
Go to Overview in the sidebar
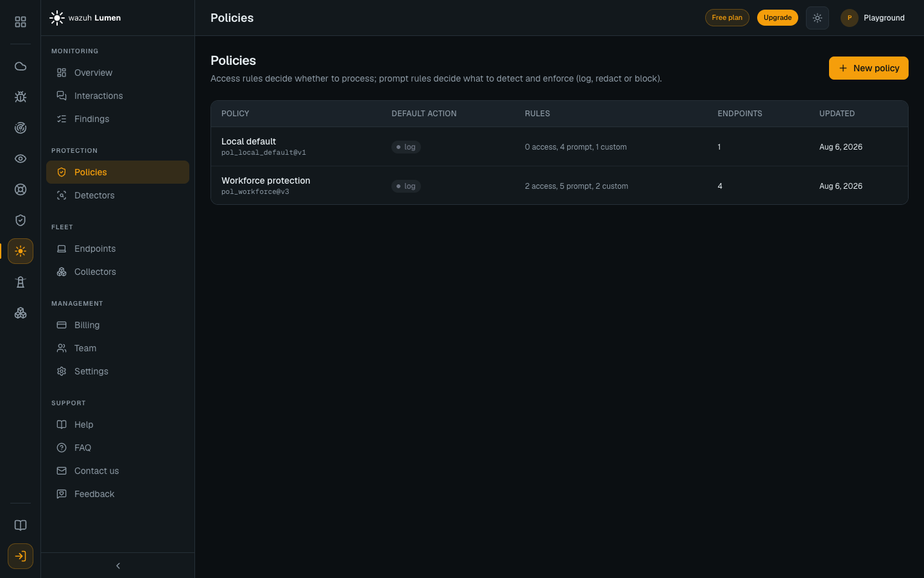117,73
